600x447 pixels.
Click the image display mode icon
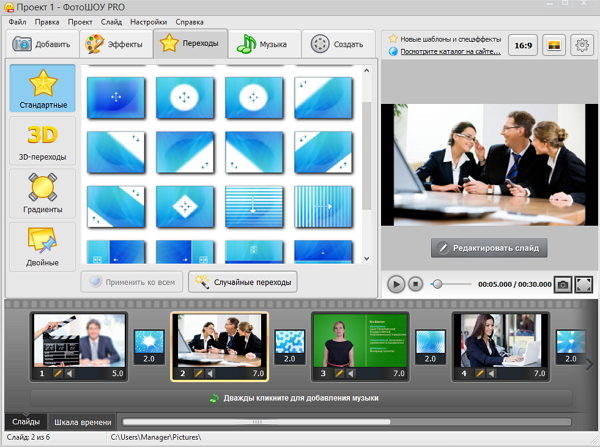point(554,45)
